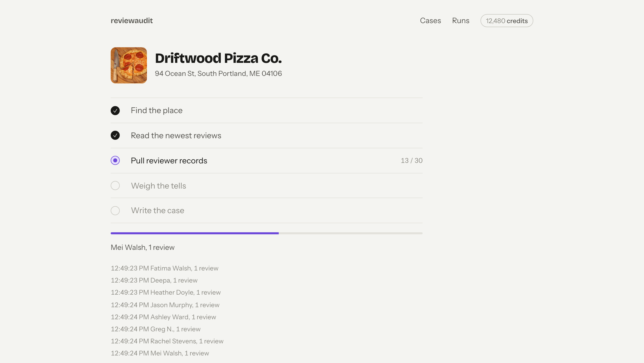Click the empty circle beside Write the case
The image size is (644, 363).
[x=115, y=210]
